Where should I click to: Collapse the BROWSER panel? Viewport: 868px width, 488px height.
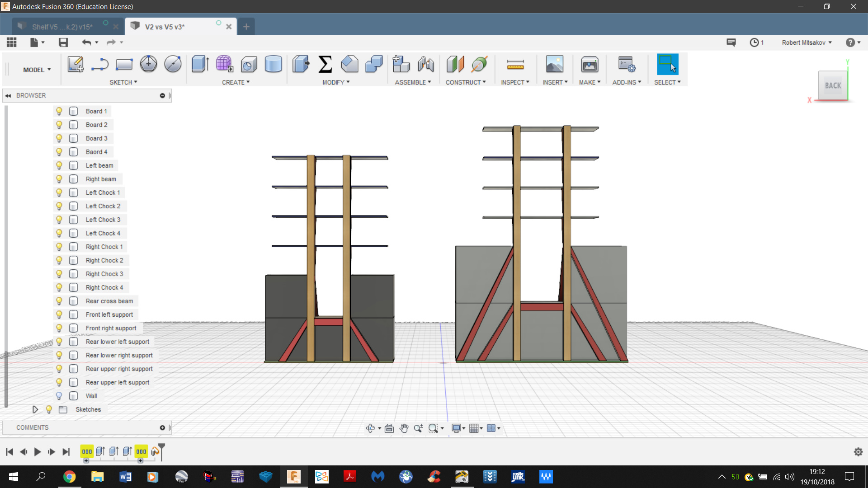[x=8, y=95]
